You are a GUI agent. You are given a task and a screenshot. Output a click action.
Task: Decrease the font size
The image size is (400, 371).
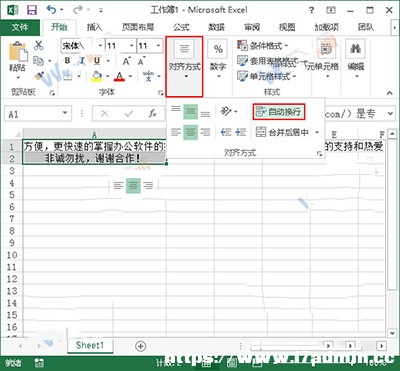pos(141,61)
